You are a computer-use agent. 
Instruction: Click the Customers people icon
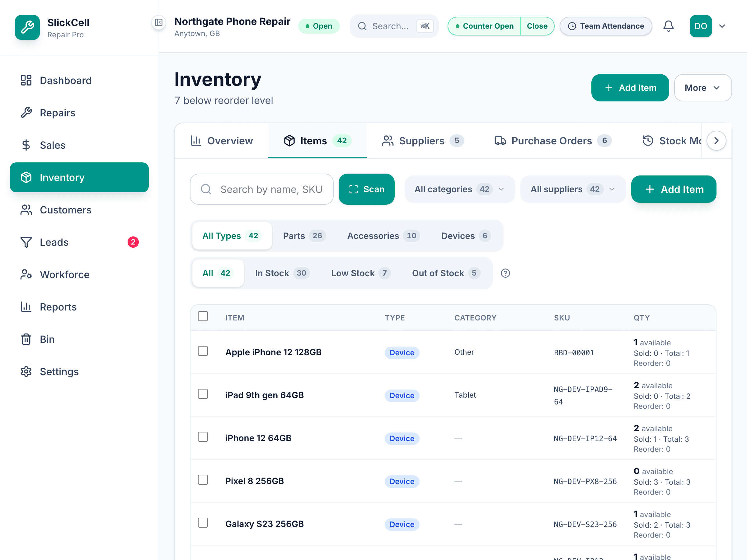click(26, 210)
